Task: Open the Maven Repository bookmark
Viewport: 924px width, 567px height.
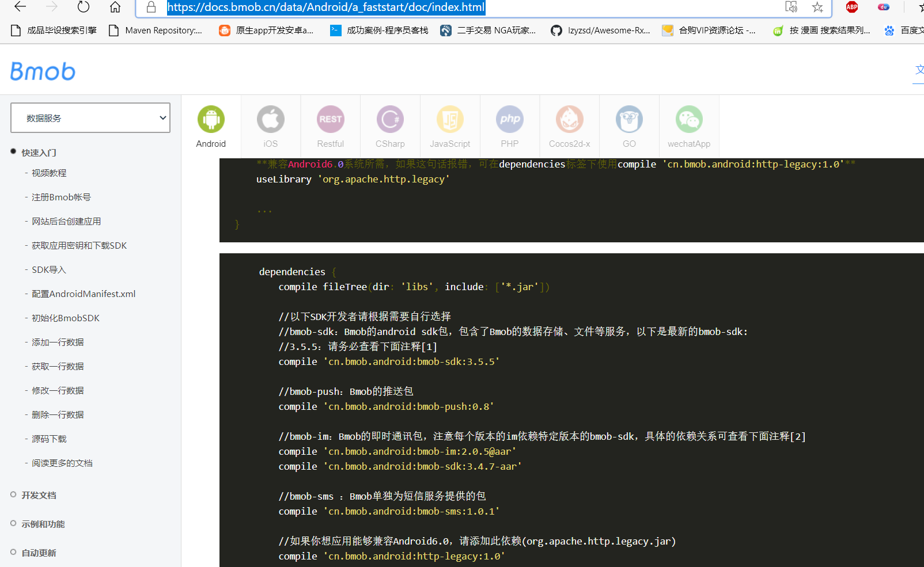Action: [156, 31]
